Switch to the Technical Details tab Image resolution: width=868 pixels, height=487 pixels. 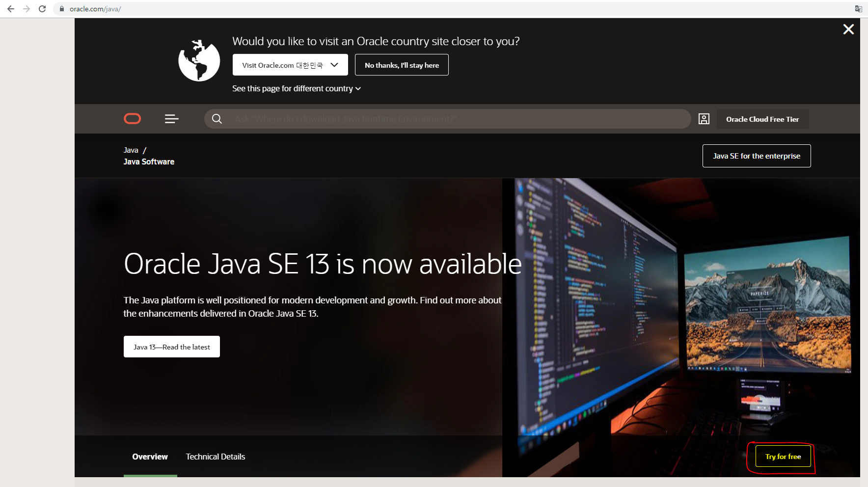coord(216,457)
